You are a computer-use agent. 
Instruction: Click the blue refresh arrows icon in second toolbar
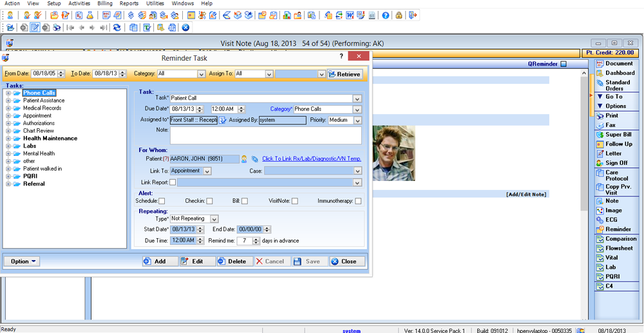[x=117, y=28]
